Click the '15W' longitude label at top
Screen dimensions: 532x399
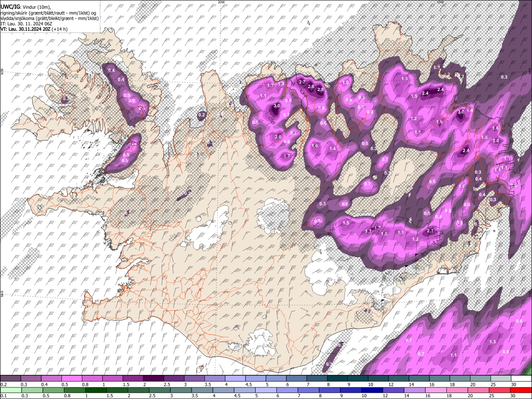click(x=441, y=2)
